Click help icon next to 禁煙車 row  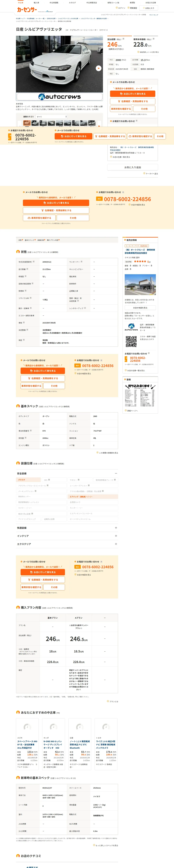(x=25, y=290)
